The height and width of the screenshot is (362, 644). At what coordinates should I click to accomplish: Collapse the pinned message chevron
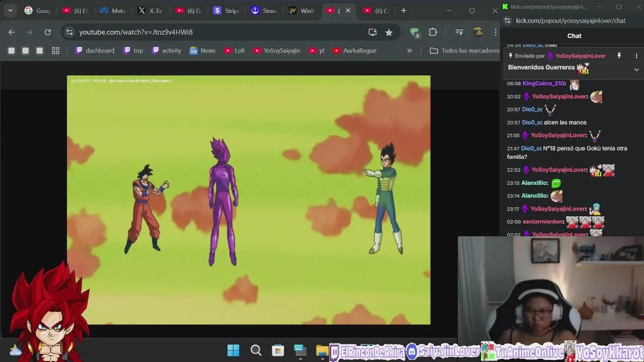tap(636, 70)
